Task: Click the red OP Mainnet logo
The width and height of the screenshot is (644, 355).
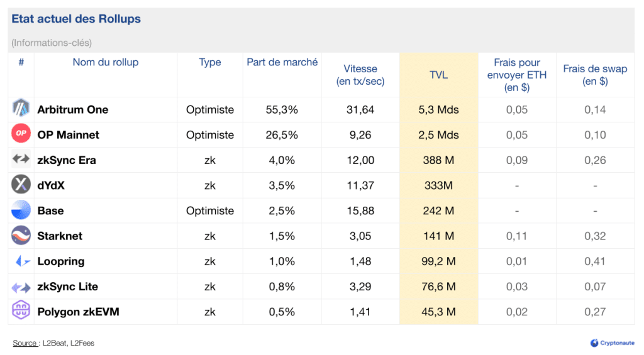Action: pos(21,133)
